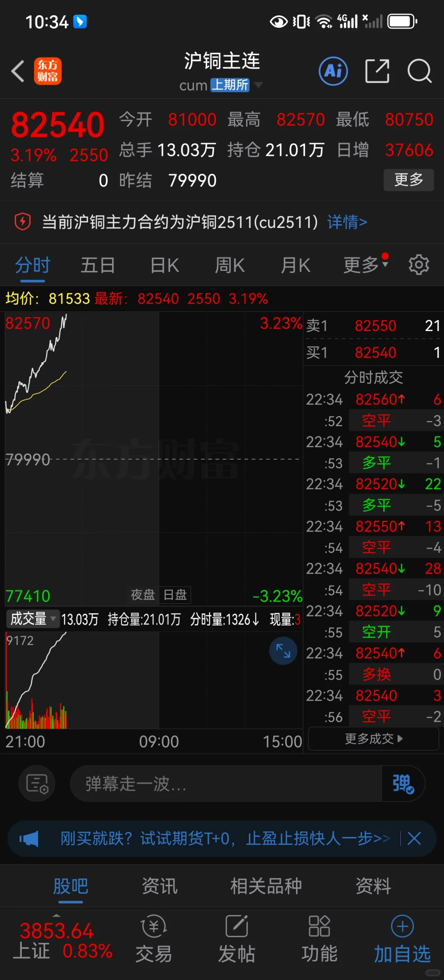Image resolution: width=444 pixels, height=980 pixels.
Task: Switch to the 月K chart tab
Action: [x=296, y=265]
